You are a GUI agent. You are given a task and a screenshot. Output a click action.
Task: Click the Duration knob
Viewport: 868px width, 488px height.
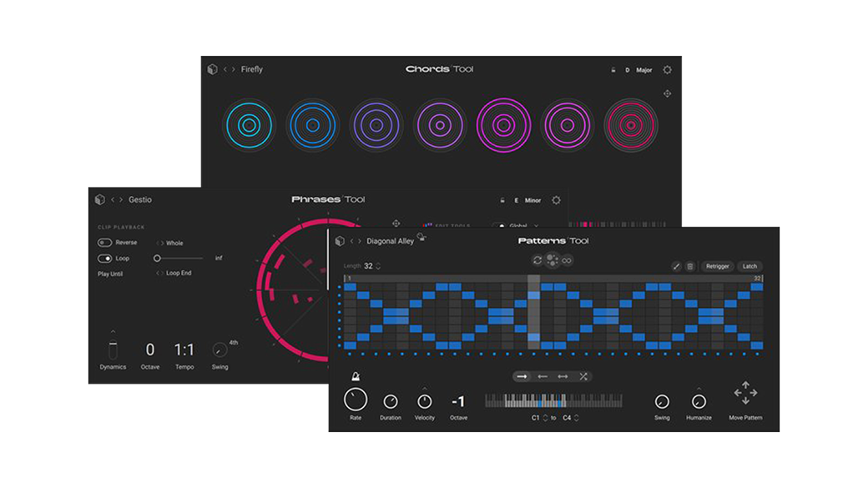click(391, 402)
